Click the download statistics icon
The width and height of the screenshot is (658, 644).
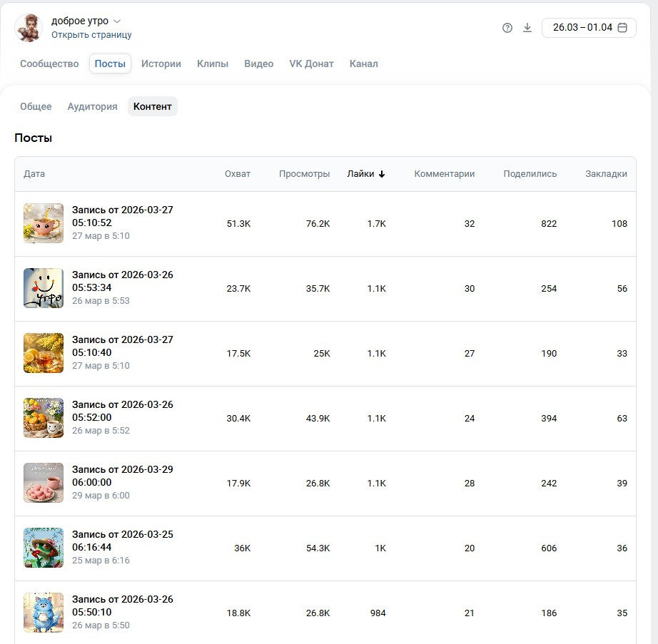[x=527, y=28]
